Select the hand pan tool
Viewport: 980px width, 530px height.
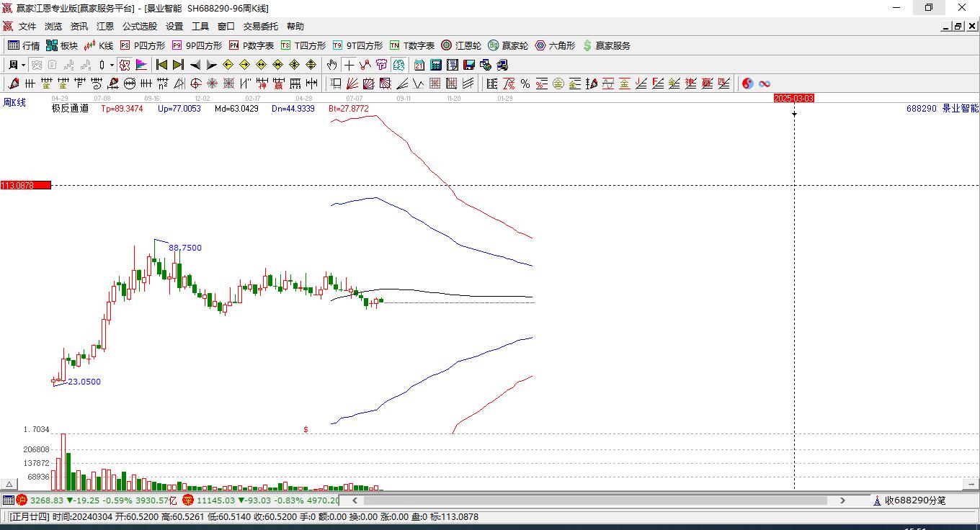[331, 65]
